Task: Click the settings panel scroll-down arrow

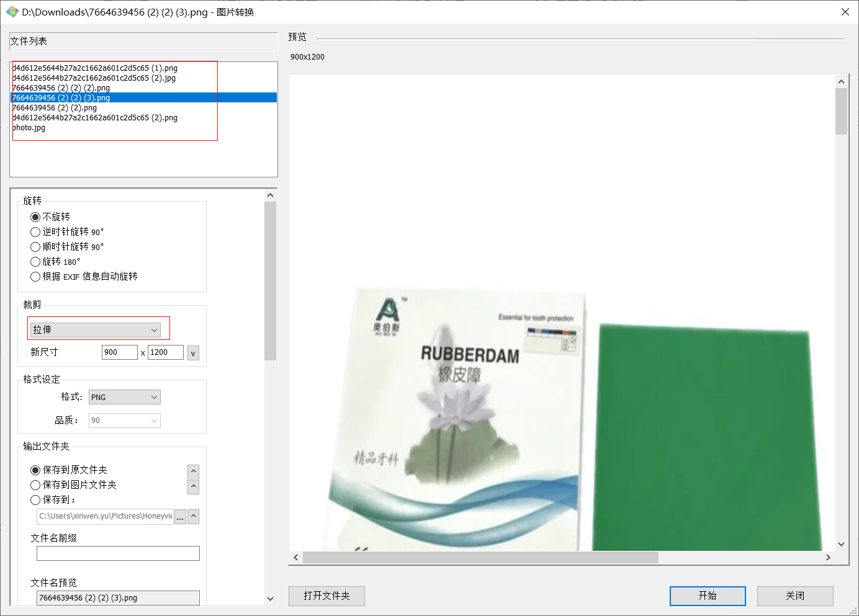Action: click(x=270, y=599)
